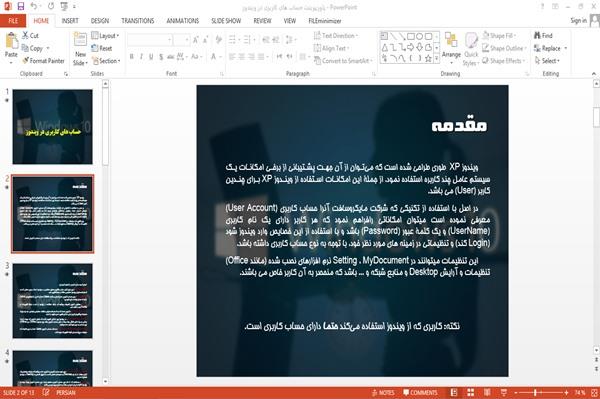Apply text shadow
Image resolution: width=600 pixels, height=399 pixels.
[x=161, y=57]
